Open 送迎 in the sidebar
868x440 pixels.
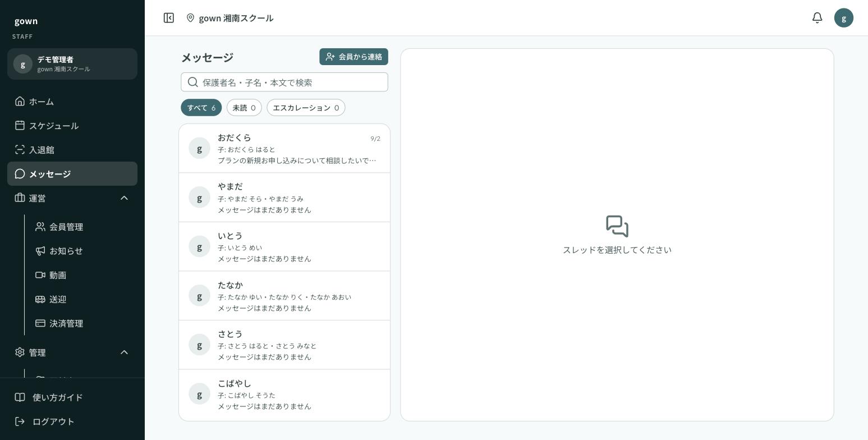click(82, 299)
